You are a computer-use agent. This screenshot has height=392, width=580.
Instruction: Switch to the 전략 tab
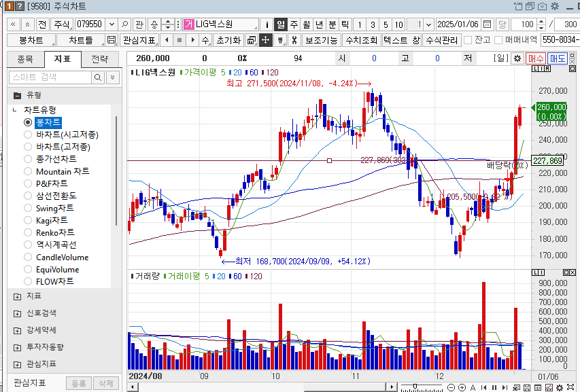tap(99, 58)
